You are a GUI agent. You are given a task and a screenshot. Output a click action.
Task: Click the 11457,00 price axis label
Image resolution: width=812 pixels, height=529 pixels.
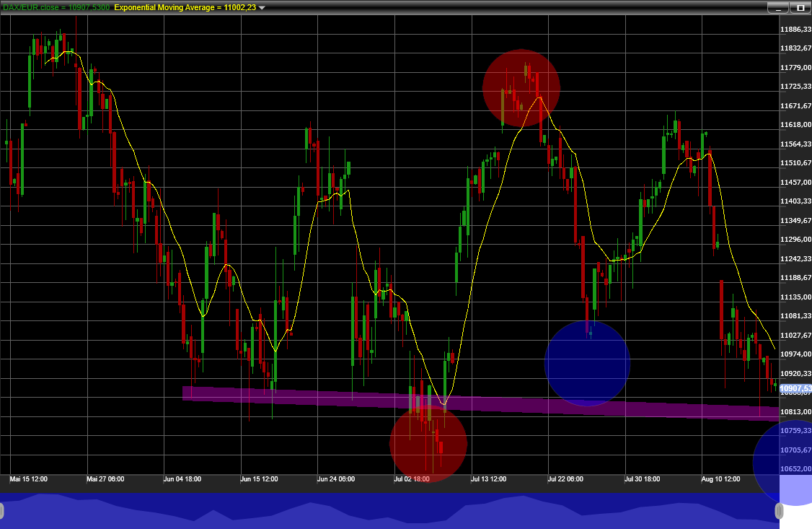click(795, 182)
